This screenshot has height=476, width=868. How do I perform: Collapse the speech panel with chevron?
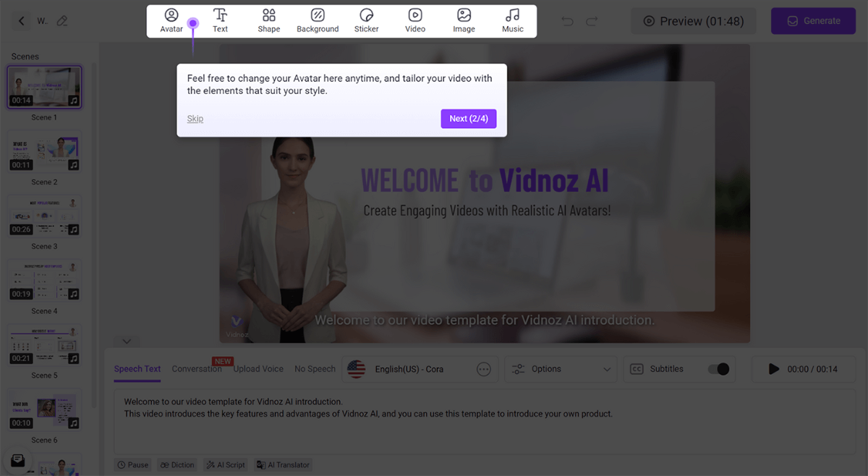(127, 341)
